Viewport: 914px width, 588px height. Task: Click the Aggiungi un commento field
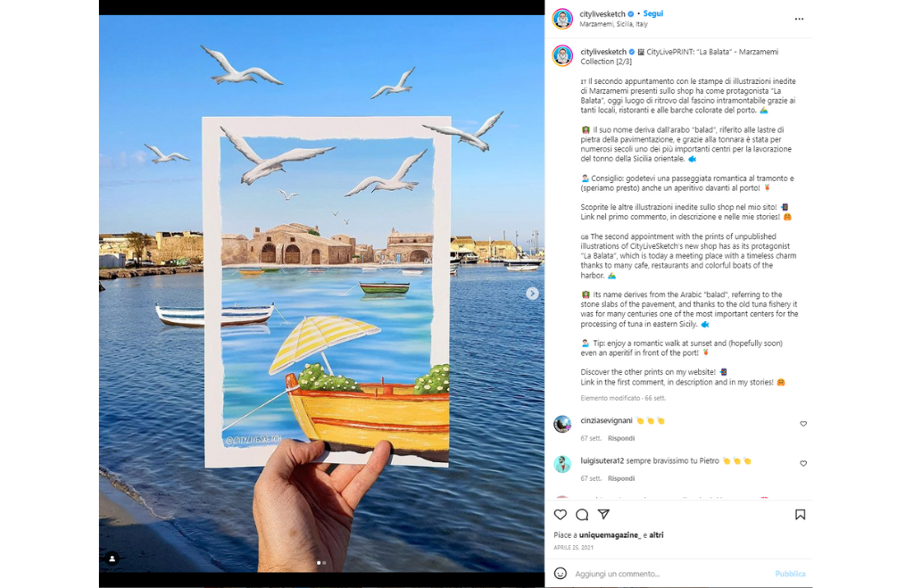click(670, 574)
